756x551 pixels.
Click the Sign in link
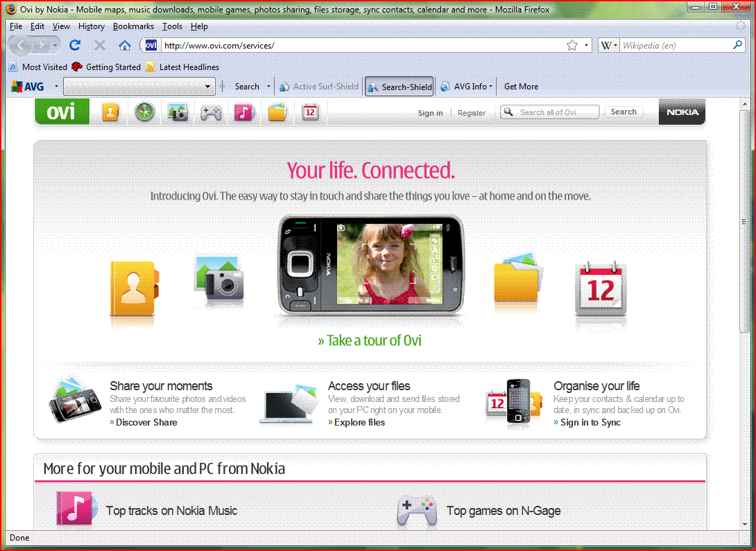[x=430, y=113]
